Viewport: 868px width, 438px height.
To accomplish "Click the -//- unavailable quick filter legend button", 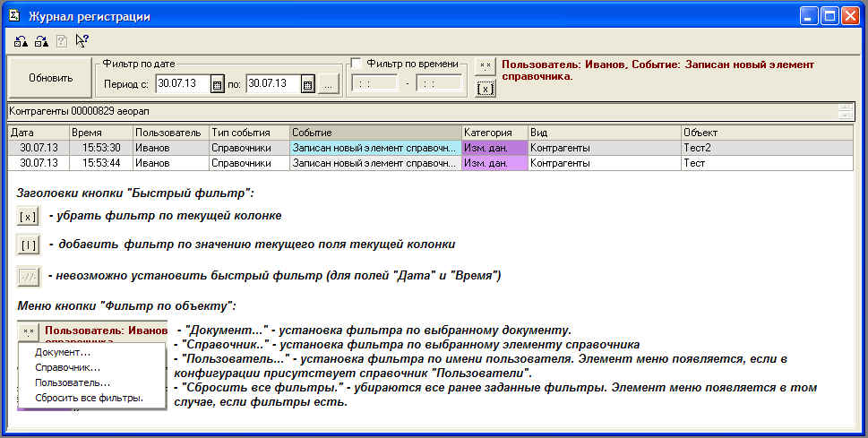I will [29, 277].
